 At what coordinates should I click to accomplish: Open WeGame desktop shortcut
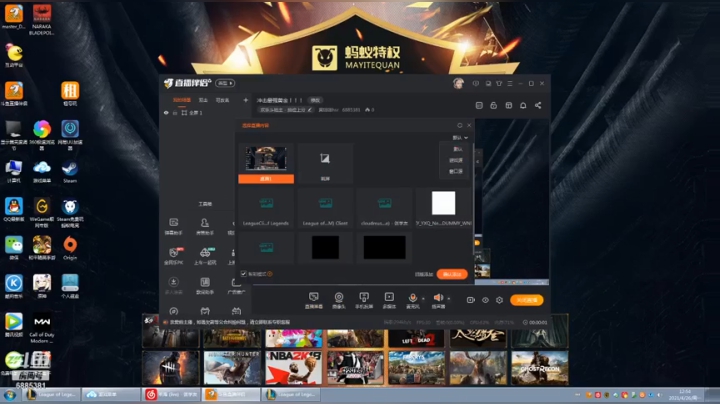pyautogui.click(x=42, y=213)
